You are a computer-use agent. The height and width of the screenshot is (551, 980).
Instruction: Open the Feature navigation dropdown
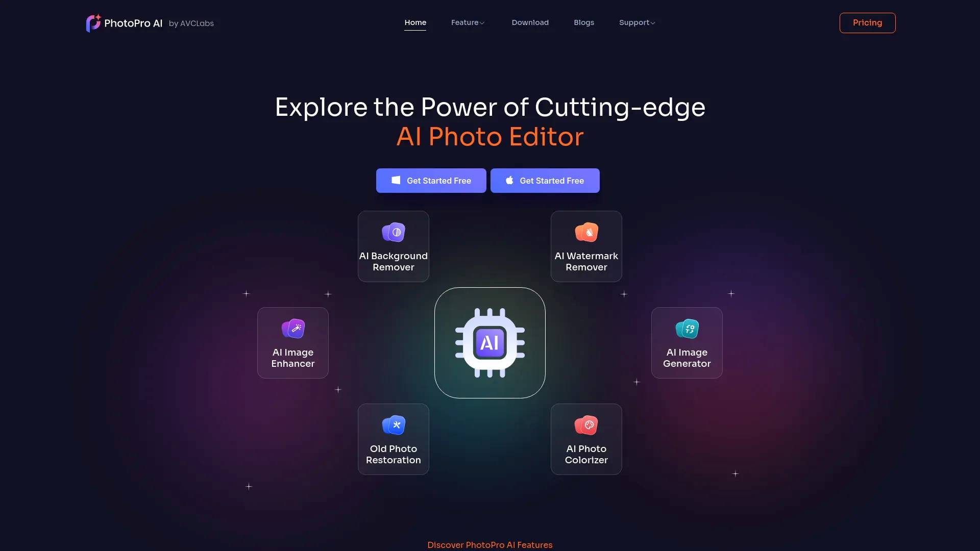467,22
